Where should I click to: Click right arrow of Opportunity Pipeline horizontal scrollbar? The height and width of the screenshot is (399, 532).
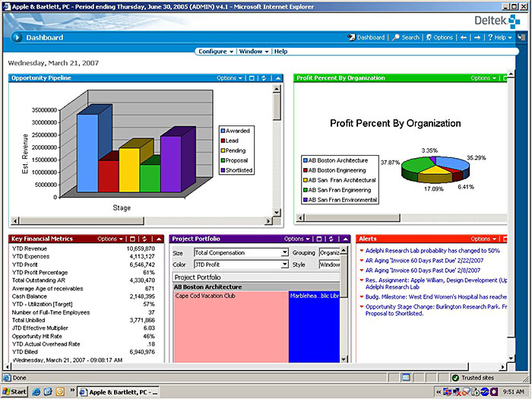(x=269, y=221)
